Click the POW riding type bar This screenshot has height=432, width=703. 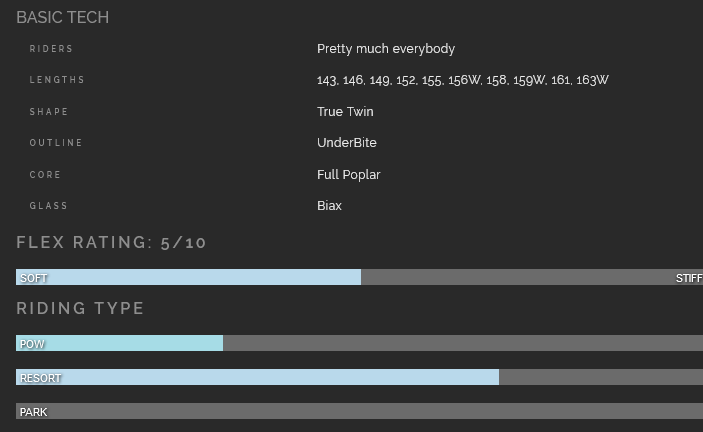tap(119, 343)
